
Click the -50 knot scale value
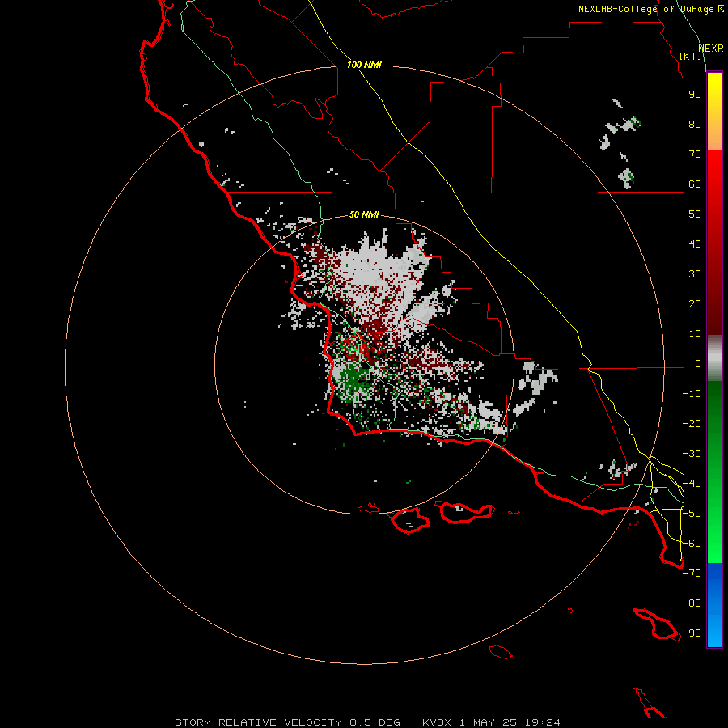point(692,514)
